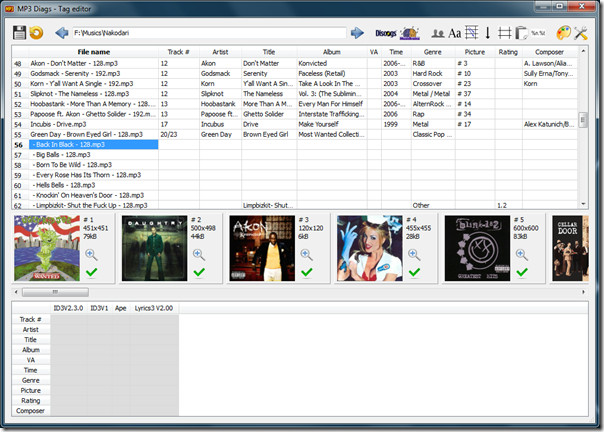Click the paste clipboard icon
Screen dimensions: 604x432
pos(521,33)
